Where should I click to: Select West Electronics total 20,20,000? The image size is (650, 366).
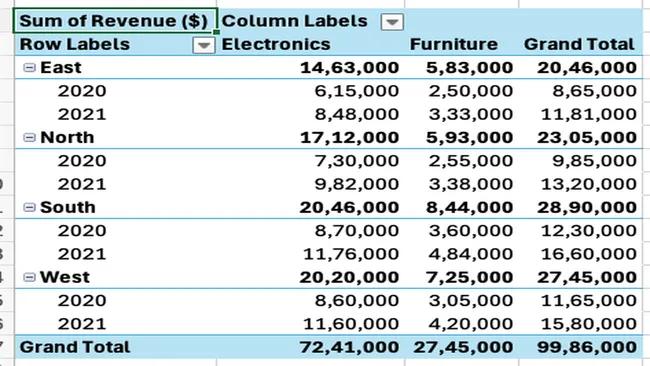(349, 277)
